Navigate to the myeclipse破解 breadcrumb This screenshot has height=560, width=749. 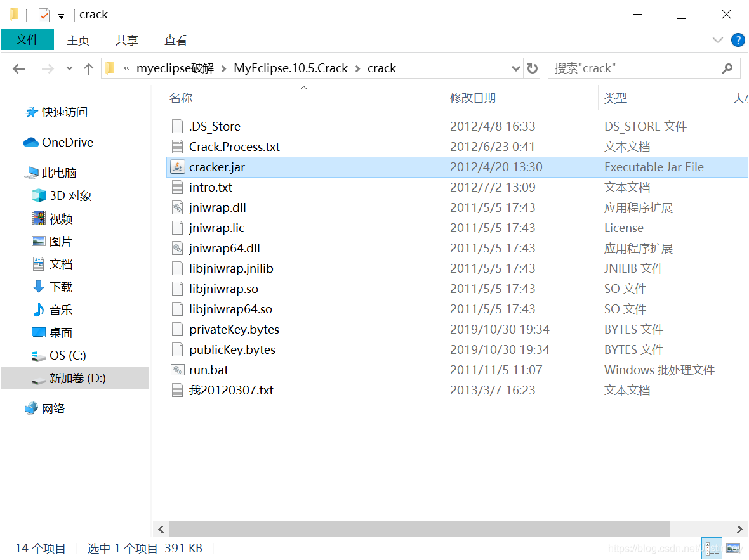pos(175,68)
